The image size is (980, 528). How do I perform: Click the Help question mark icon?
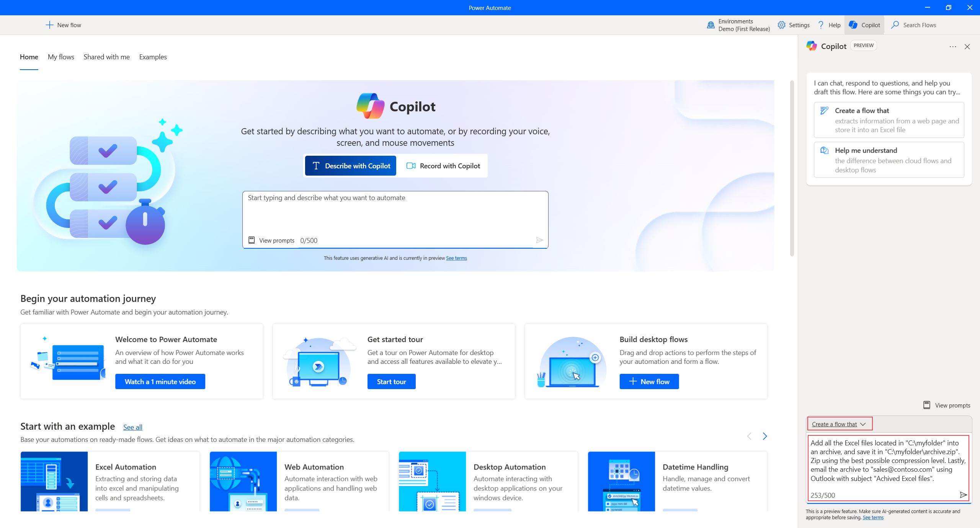coord(821,24)
